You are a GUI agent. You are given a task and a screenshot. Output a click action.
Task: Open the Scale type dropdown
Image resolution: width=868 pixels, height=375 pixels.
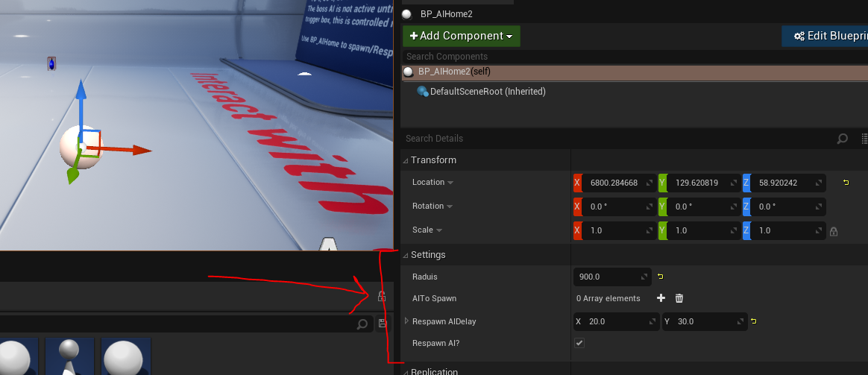coord(439,230)
